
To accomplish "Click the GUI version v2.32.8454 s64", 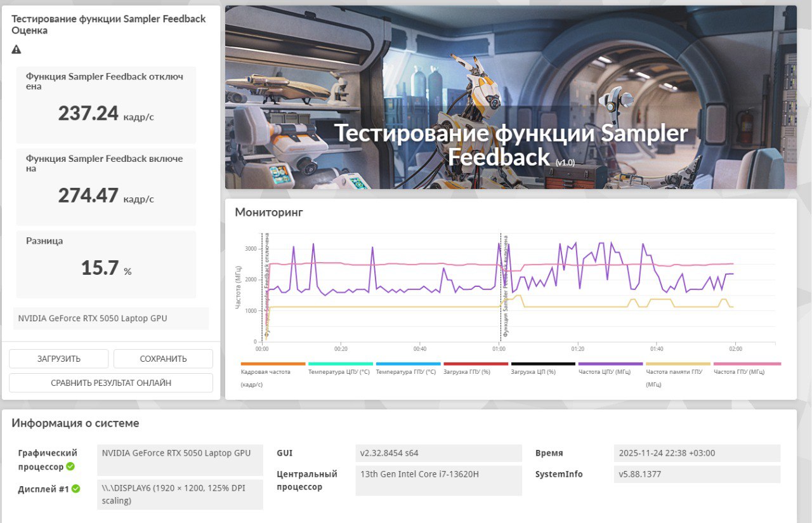I will (438, 453).
